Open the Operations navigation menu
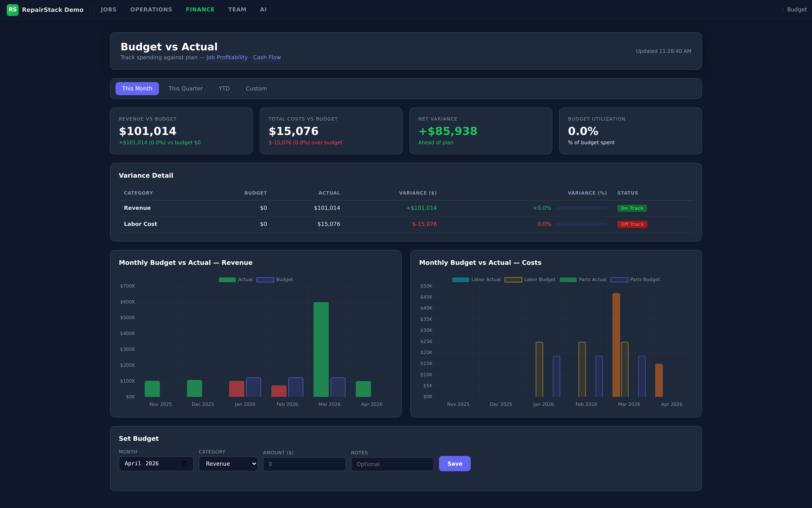This screenshot has width=812, height=508. click(x=151, y=10)
